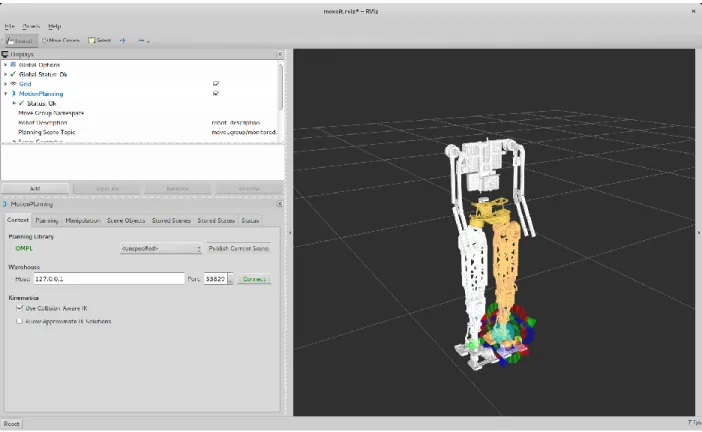Click the OMPL planning library label
This screenshot has height=432, width=702.
tap(24, 248)
